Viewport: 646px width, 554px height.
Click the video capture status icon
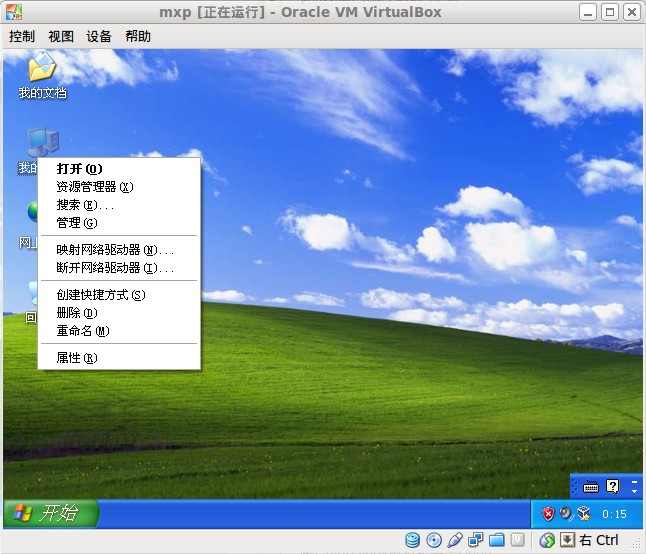(x=517, y=540)
